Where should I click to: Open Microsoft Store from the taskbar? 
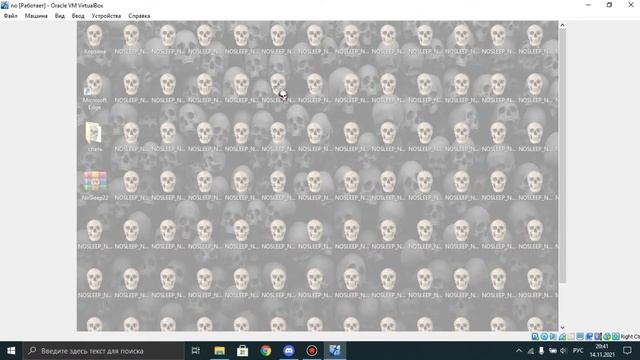[242, 351]
